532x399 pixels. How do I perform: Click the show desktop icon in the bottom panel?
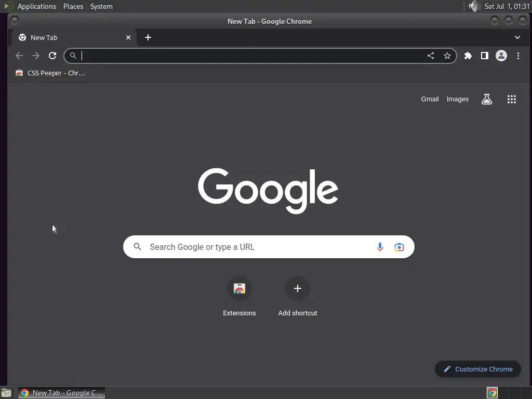tap(6, 393)
